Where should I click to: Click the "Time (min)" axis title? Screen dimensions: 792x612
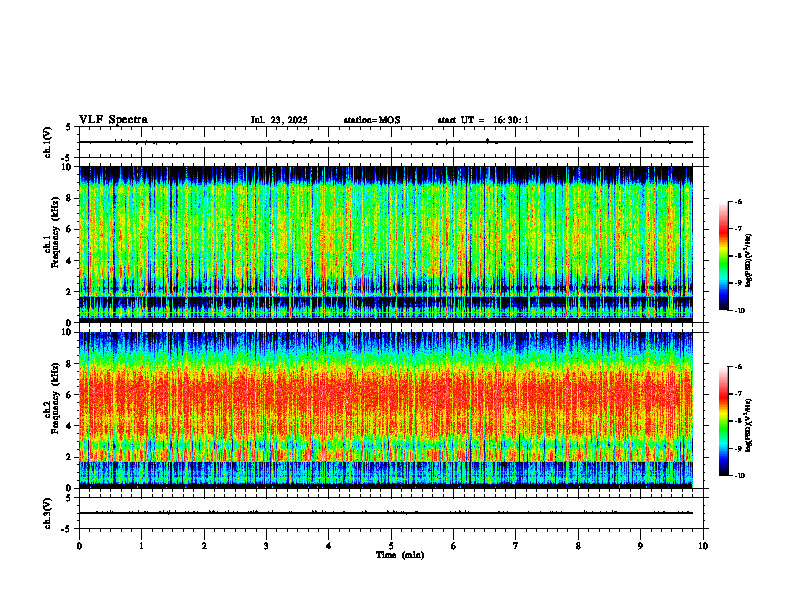click(400, 555)
